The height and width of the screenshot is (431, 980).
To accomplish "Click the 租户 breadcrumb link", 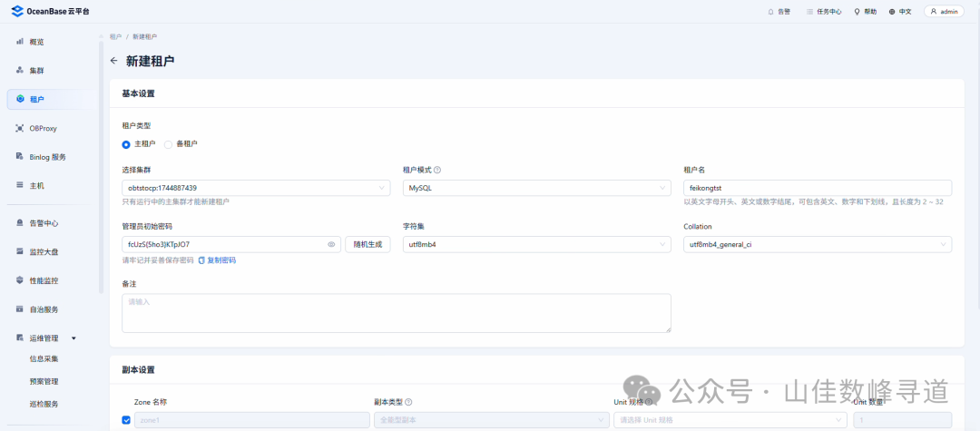I will coord(115,37).
